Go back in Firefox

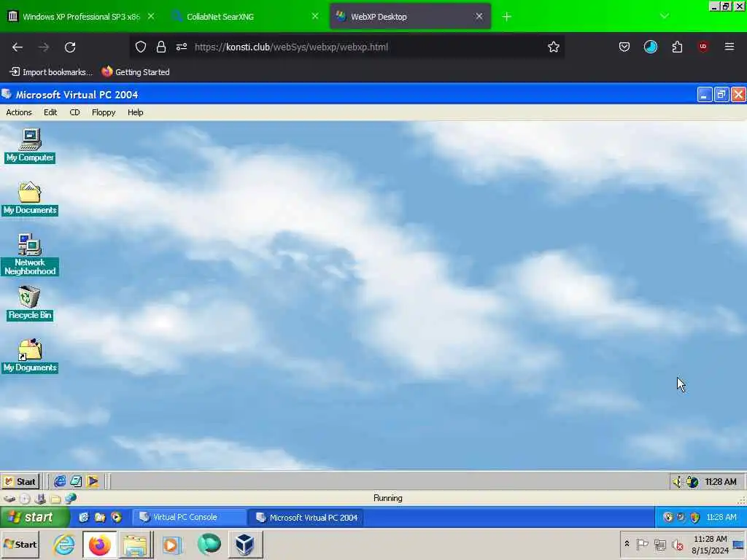coord(18,47)
